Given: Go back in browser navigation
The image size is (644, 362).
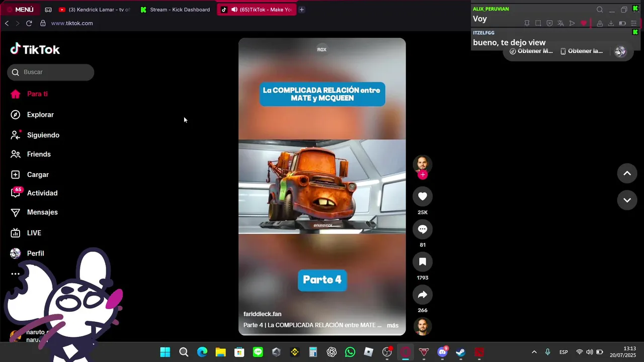Looking at the screenshot, I should [x=7, y=23].
